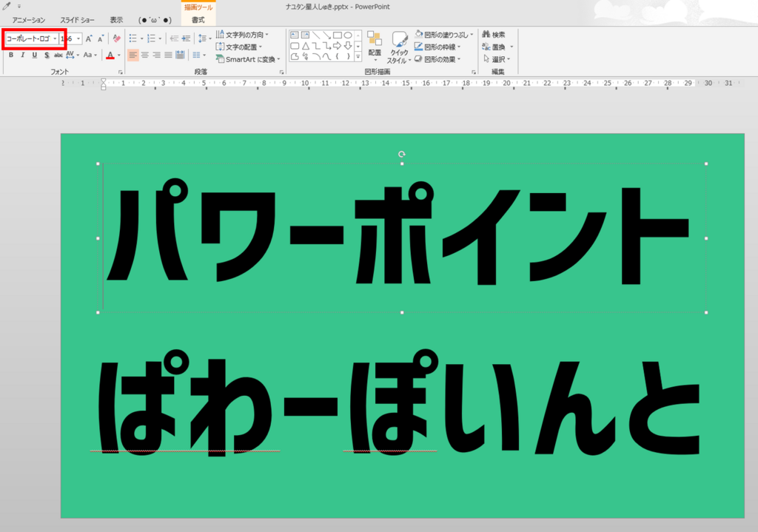Screen dimensions: 758x532
Task: Select the elbow arrow connector shape
Action: [326, 46]
